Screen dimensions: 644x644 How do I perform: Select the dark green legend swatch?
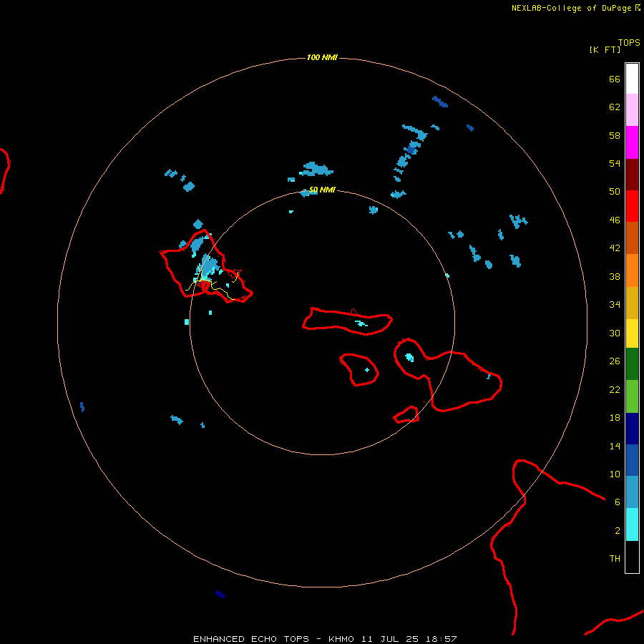(632, 364)
